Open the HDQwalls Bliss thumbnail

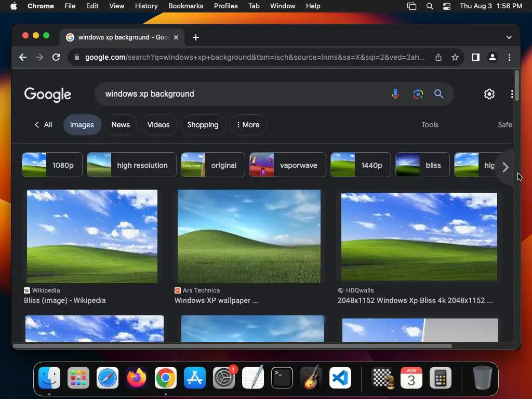tap(419, 236)
